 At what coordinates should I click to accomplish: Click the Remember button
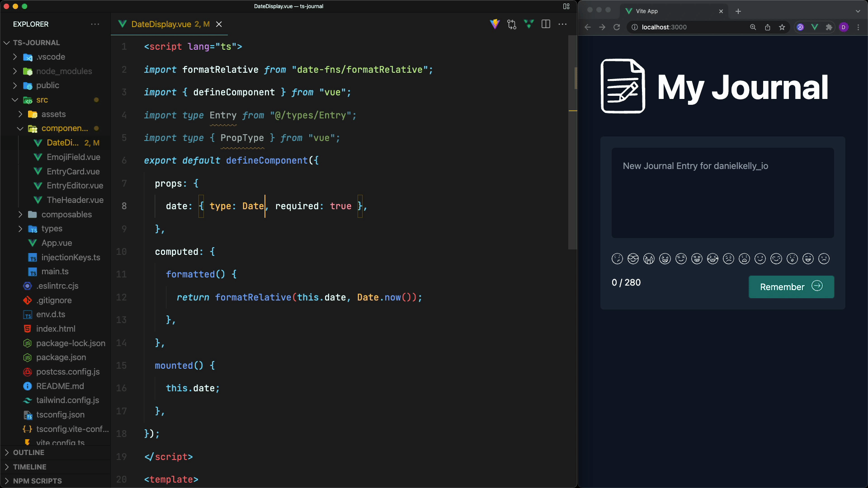(x=791, y=287)
